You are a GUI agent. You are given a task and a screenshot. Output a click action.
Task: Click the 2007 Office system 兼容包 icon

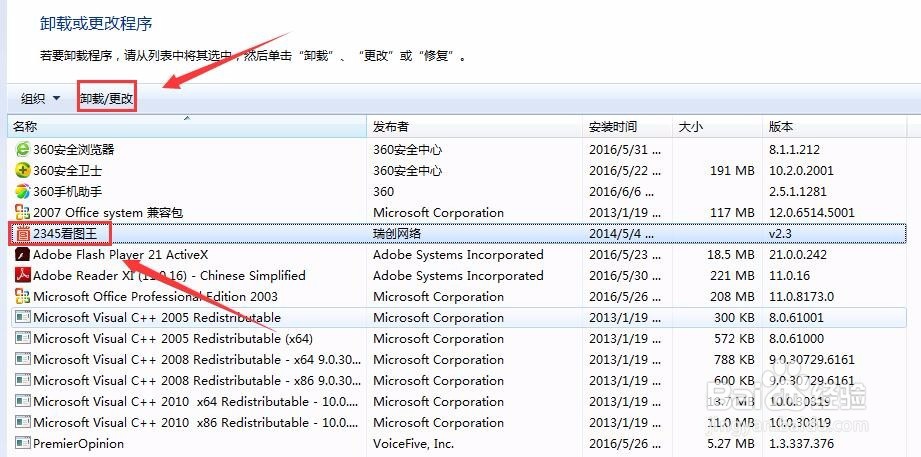(22, 213)
